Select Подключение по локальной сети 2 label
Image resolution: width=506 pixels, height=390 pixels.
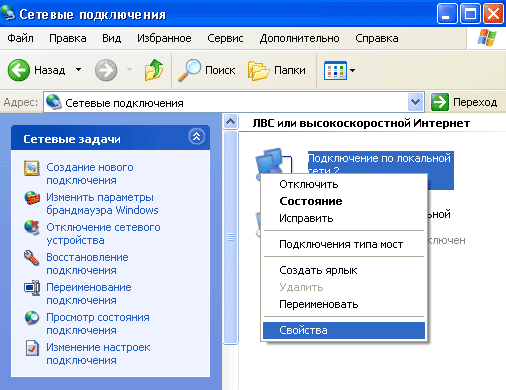(x=379, y=164)
